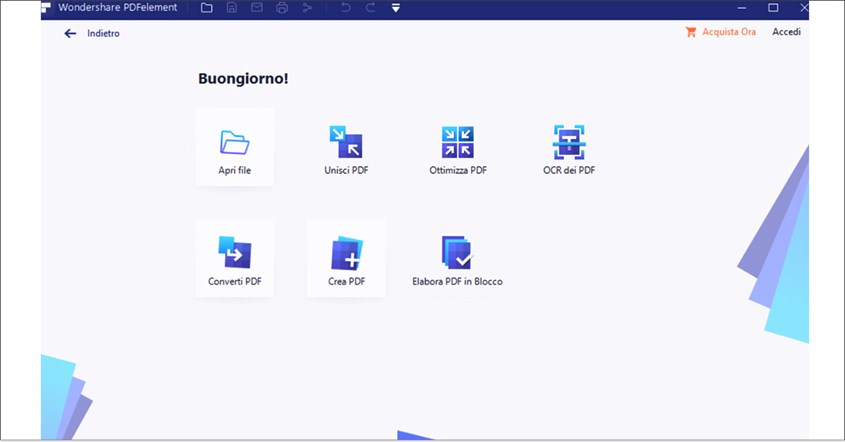Sign in via Accedi
845x442 pixels.
786,32
